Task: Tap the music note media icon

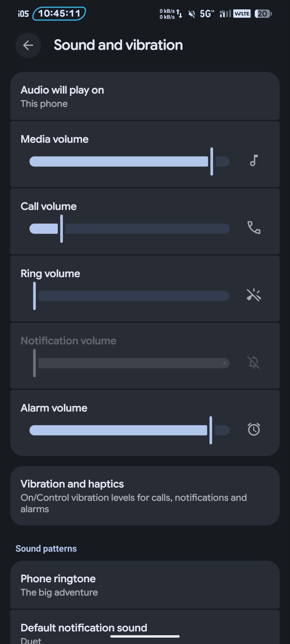Action: [x=254, y=160]
